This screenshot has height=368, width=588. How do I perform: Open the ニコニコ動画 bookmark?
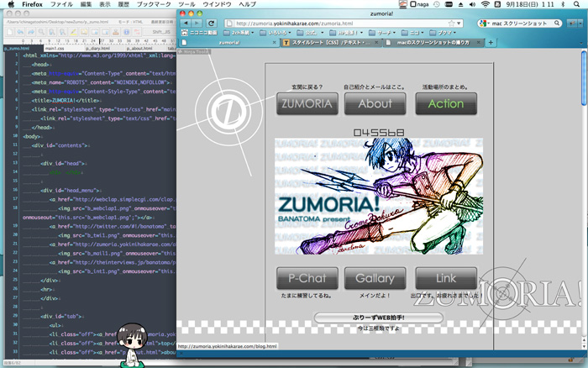click(199, 33)
